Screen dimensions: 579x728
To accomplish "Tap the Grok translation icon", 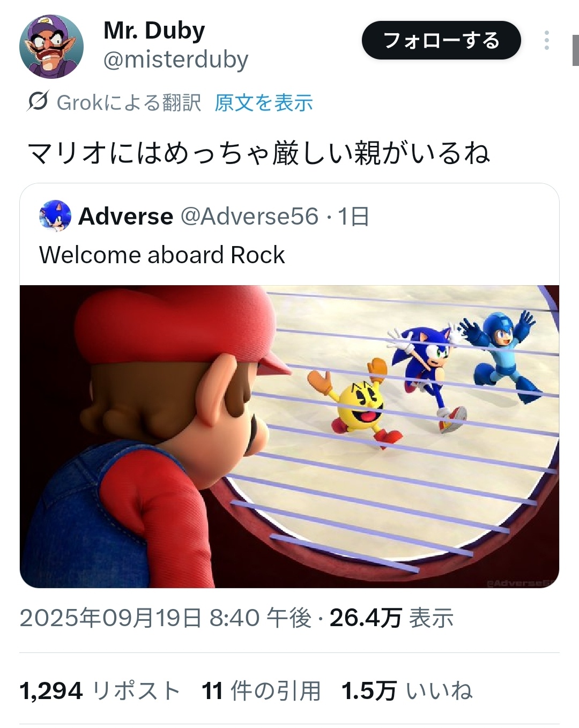I will point(38,101).
